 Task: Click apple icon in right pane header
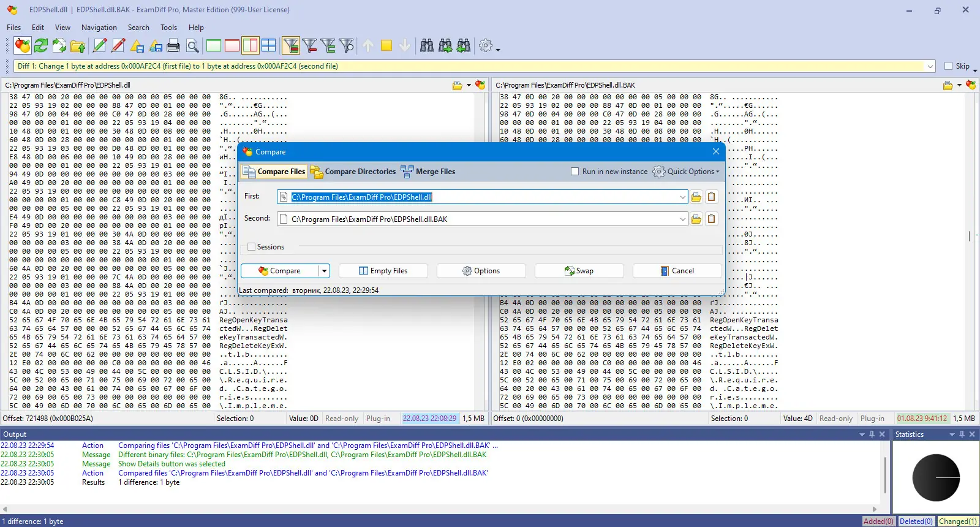[x=971, y=85]
